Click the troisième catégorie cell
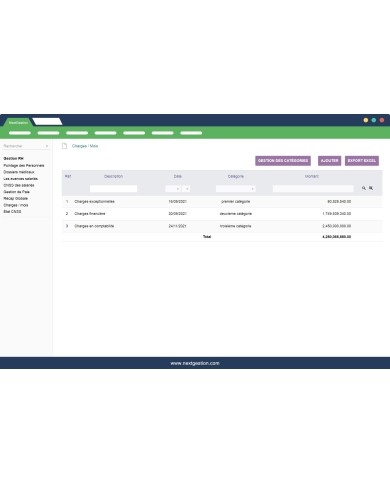 [236, 226]
